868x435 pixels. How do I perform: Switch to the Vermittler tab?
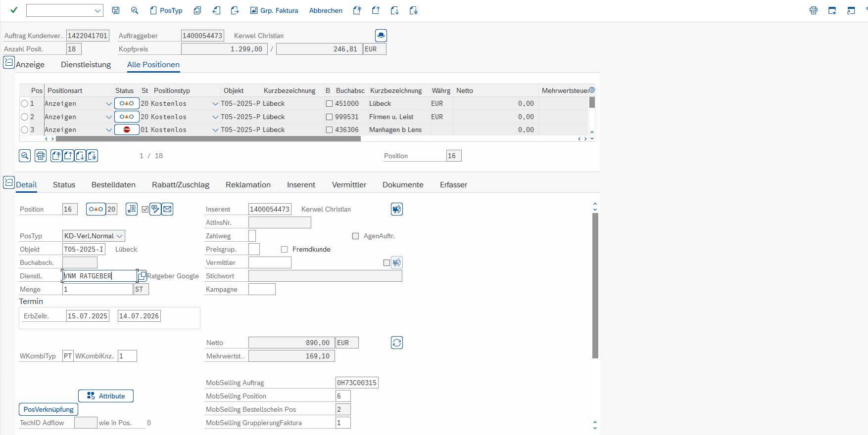pyautogui.click(x=349, y=185)
